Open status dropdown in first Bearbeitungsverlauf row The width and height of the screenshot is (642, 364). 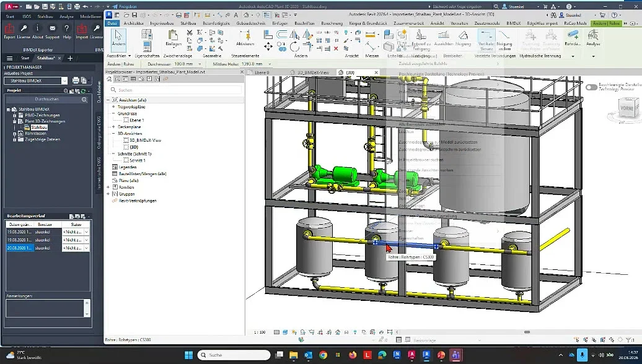(86, 232)
